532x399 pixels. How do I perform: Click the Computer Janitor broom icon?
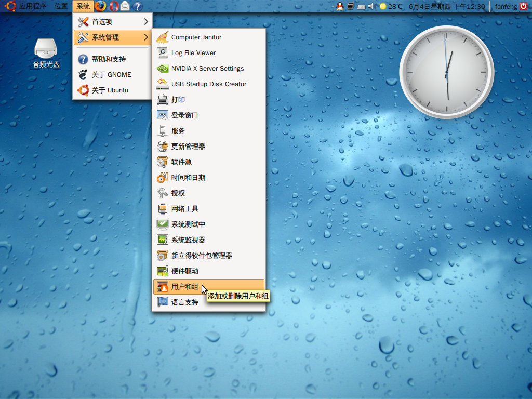[x=163, y=37]
